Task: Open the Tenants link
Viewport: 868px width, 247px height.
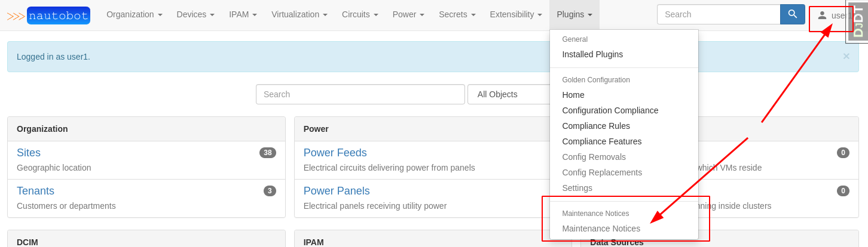Action: pos(35,191)
